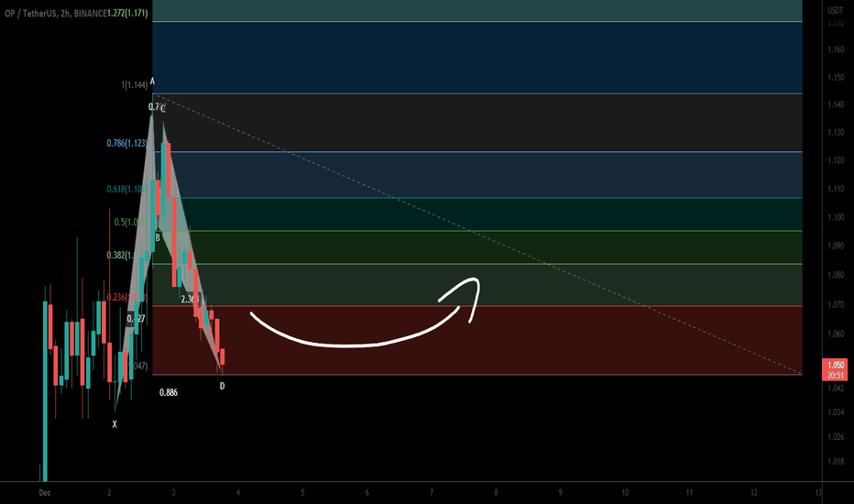Click pattern point label B

(x=158, y=237)
